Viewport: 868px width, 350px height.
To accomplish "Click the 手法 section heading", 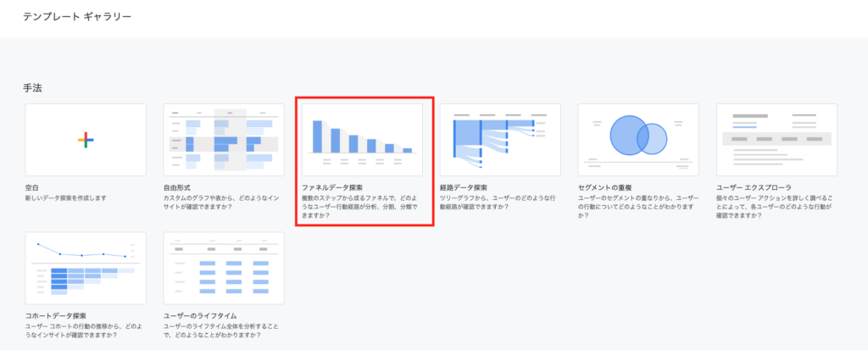I will pos(32,88).
